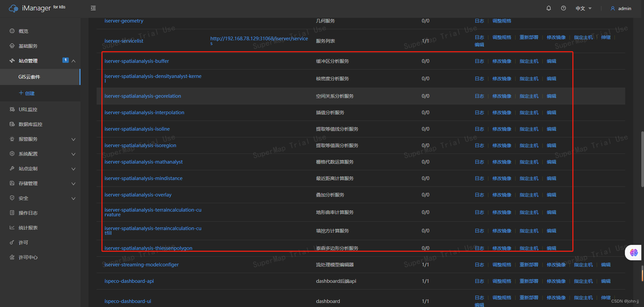Click 修改镜像 for iserver-spatialanalysis-terraincalculation-curvature
Viewport: 644px width, 307px height.
click(502, 212)
